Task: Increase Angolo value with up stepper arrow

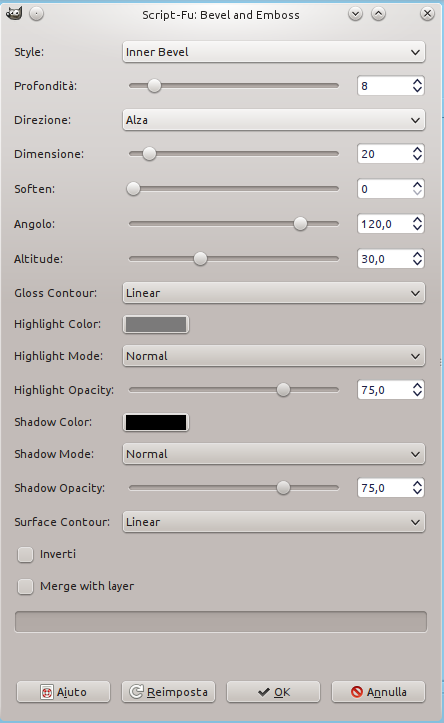Action: click(x=417, y=220)
